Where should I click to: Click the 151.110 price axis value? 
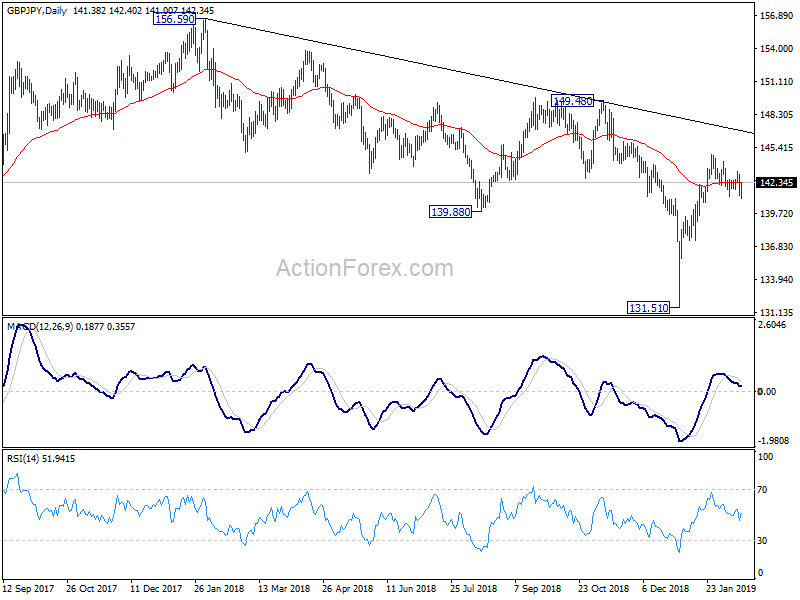(x=777, y=82)
